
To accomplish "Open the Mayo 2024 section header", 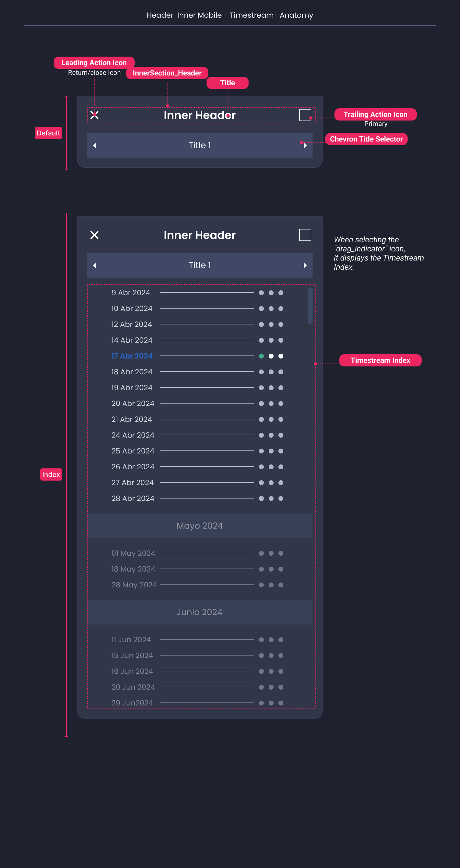I will 200,526.
